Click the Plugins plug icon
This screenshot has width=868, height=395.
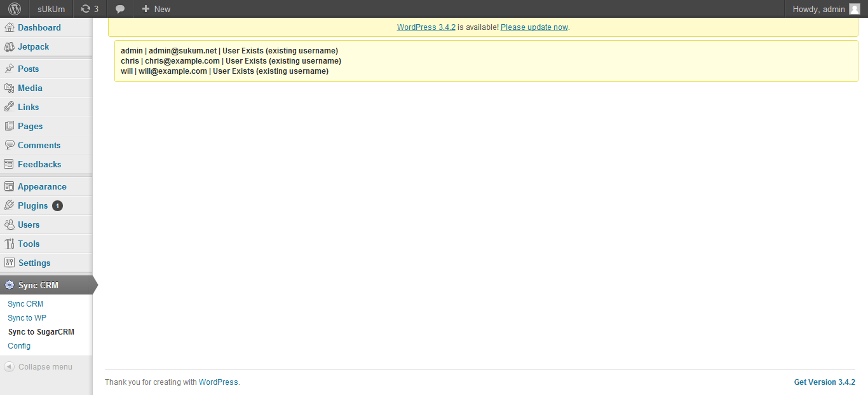click(x=9, y=205)
